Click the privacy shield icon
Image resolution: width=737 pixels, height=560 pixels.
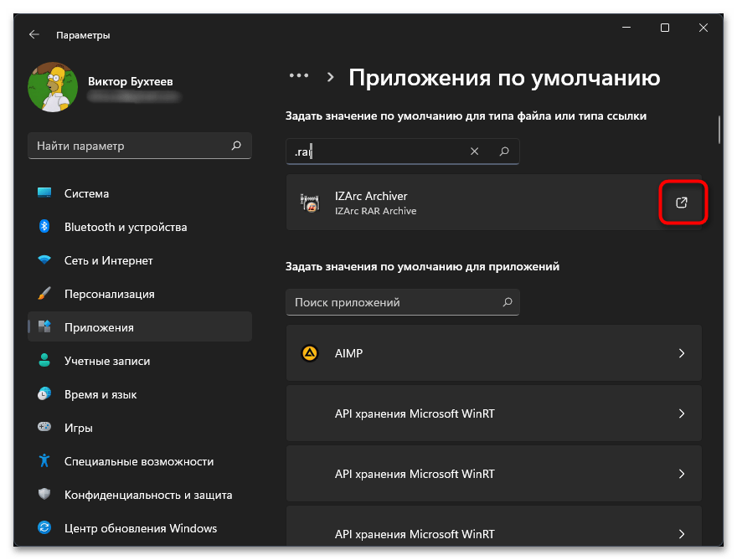coord(44,494)
